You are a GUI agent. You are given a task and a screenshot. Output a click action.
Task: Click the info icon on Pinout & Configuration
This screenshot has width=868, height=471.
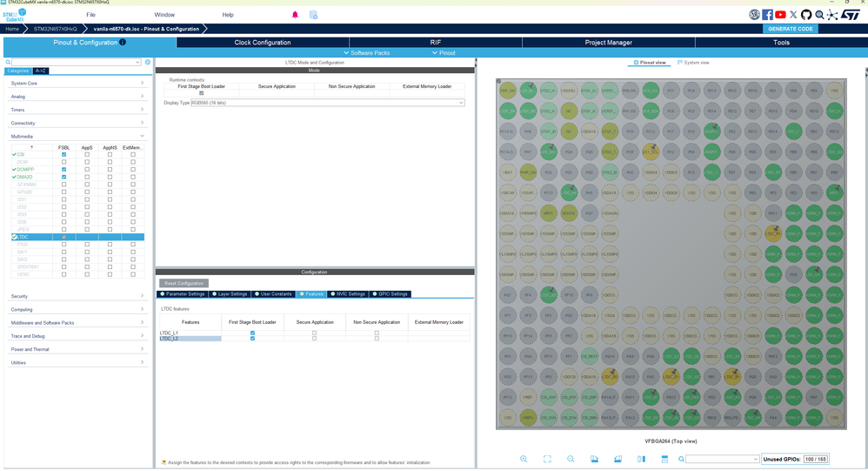tap(123, 42)
